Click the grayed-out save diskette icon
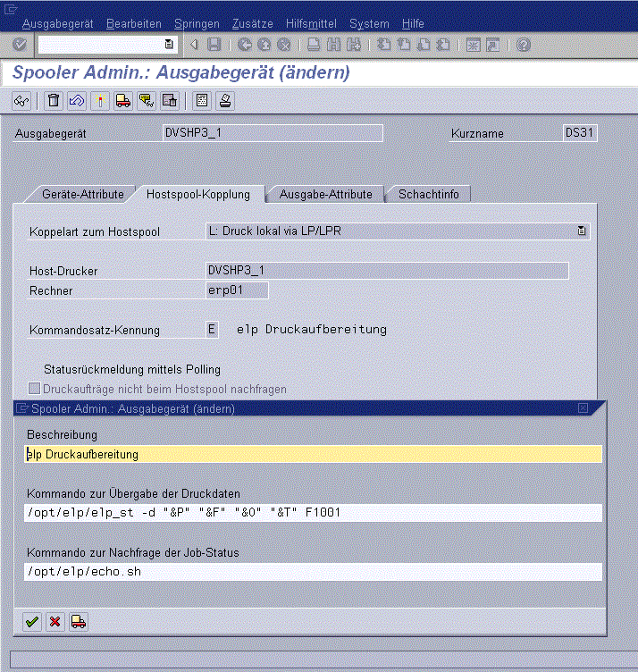The width and height of the screenshot is (638, 672). [x=214, y=45]
